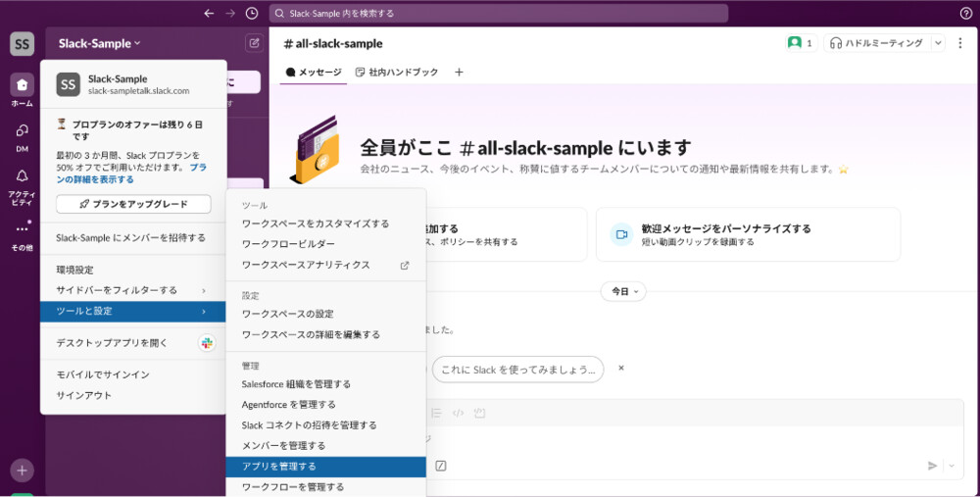Click the #all-slack-sample channel title
980x497 pixels.
[332, 44]
